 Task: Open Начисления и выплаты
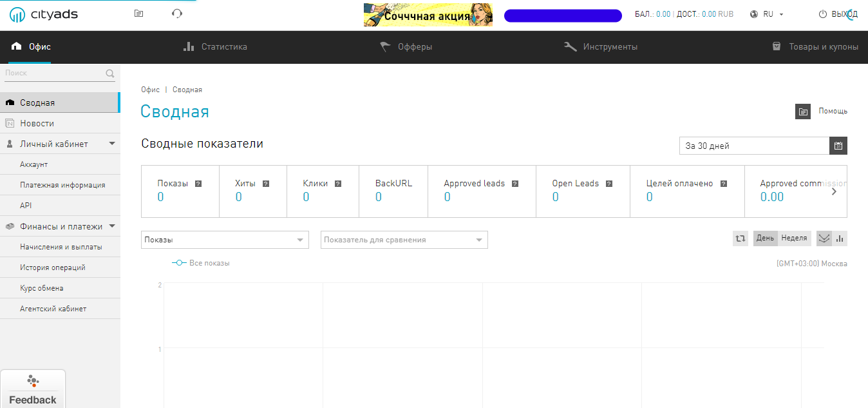60,247
